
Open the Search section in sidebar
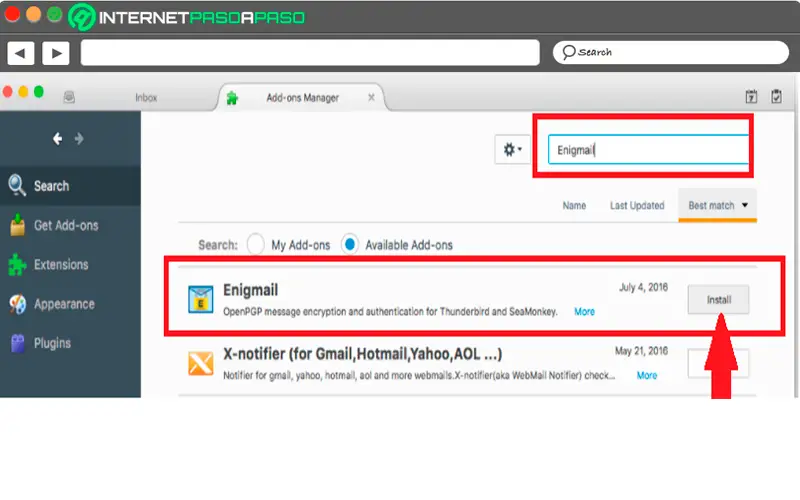pos(70,186)
